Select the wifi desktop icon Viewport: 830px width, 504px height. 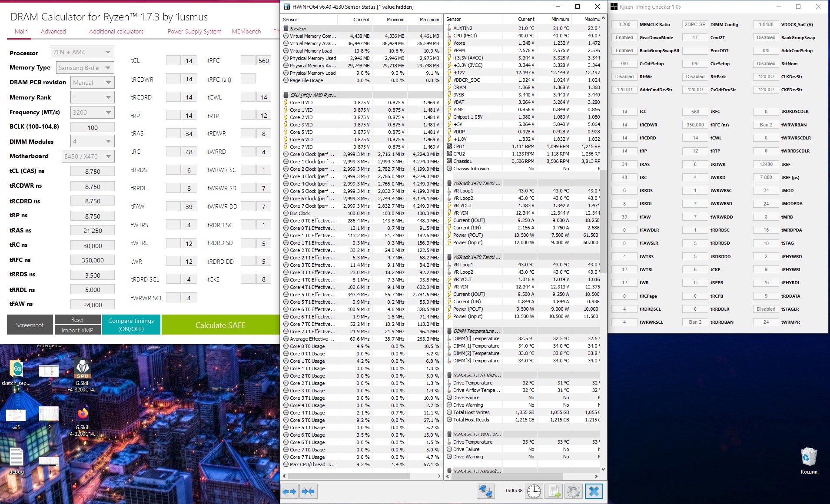(x=16, y=419)
